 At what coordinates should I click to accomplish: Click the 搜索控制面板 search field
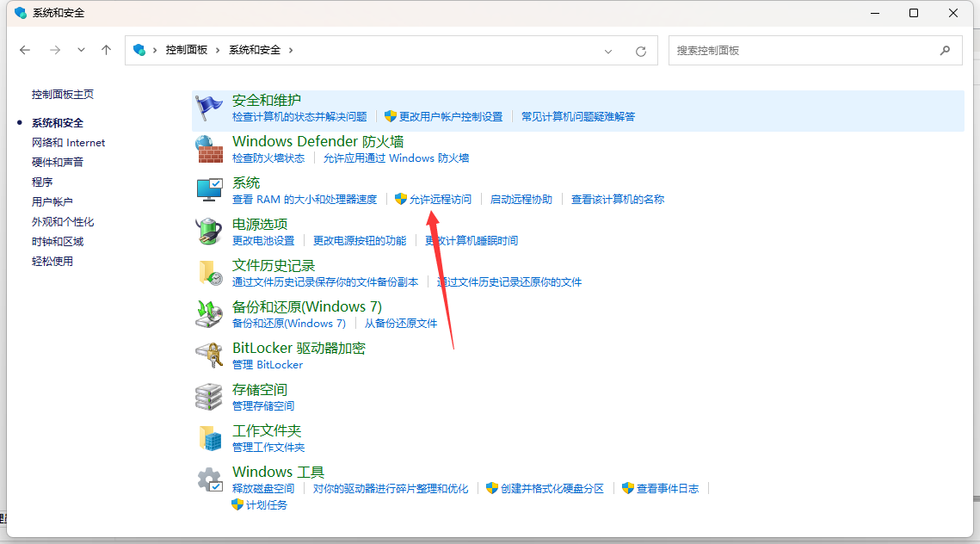[x=815, y=51]
